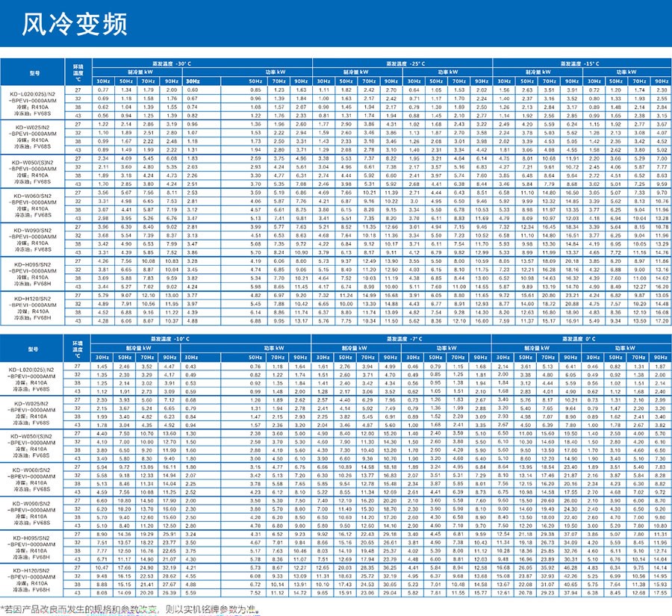672x616 pixels.
Task: Click 制冷量 kW header under -30°C
Action: 138,72
